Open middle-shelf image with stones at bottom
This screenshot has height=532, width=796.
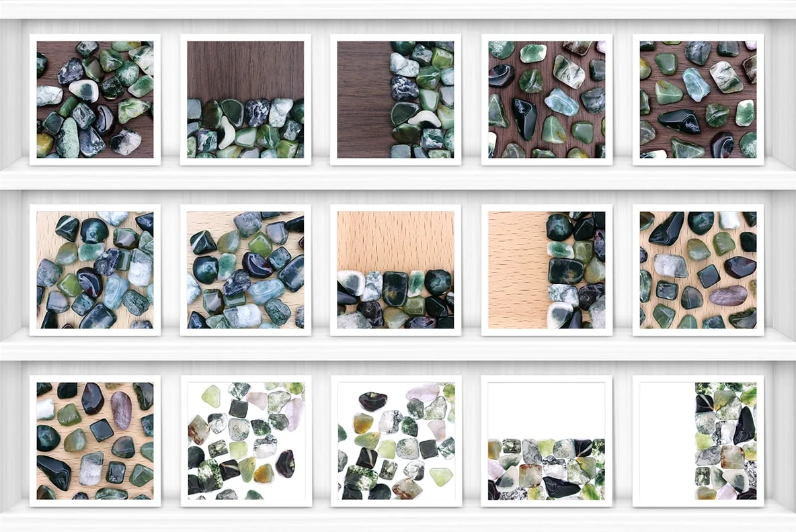pyautogui.click(x=395, y=270)
